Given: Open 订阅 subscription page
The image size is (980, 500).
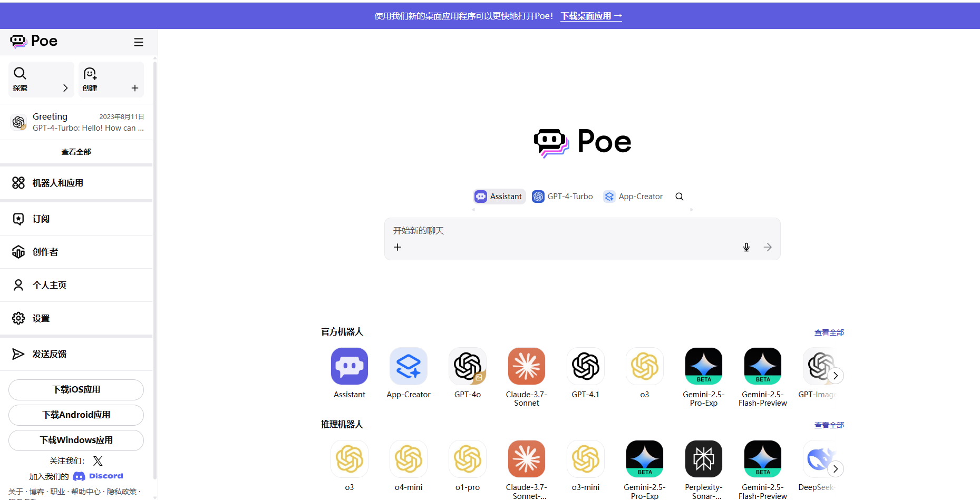Looking at the screenshot, I should [x=76, y=219].
